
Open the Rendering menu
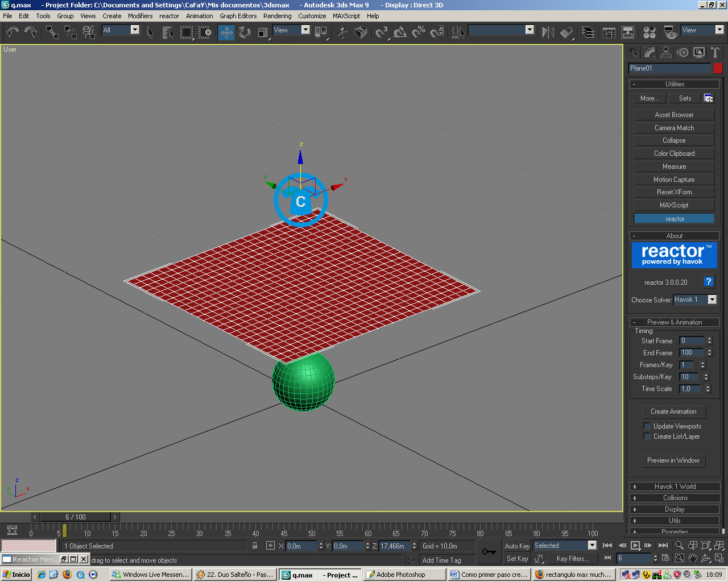point(277,16)
